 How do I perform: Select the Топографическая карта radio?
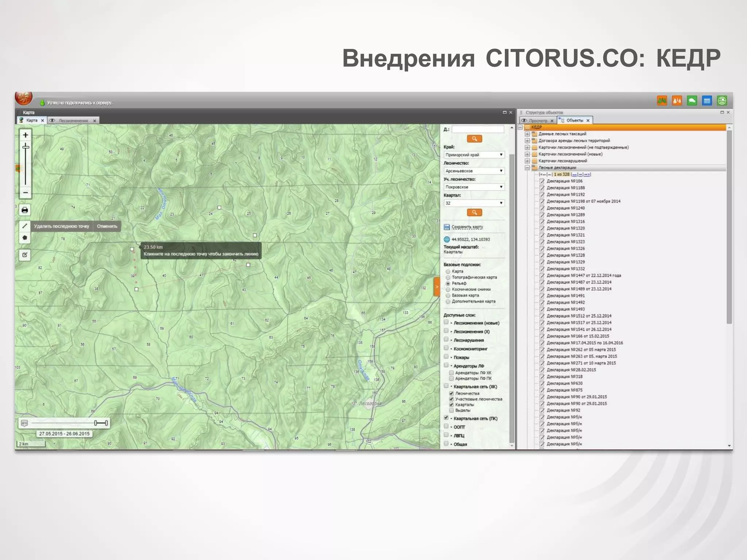click(x=448, y=277)
